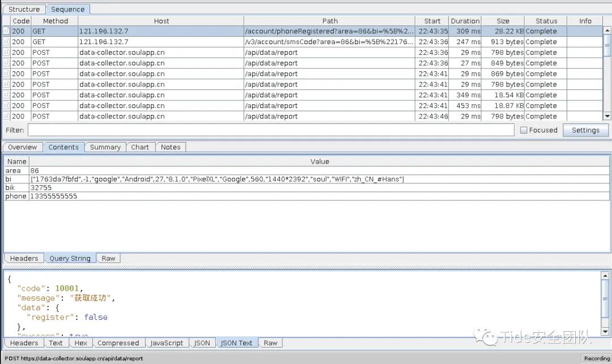Click request list scrollbar up arrow

607,30
